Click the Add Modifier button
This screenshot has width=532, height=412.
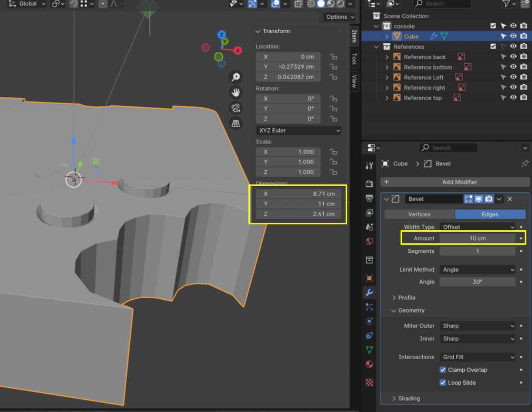pyautogui.click(x=456, y=182)
